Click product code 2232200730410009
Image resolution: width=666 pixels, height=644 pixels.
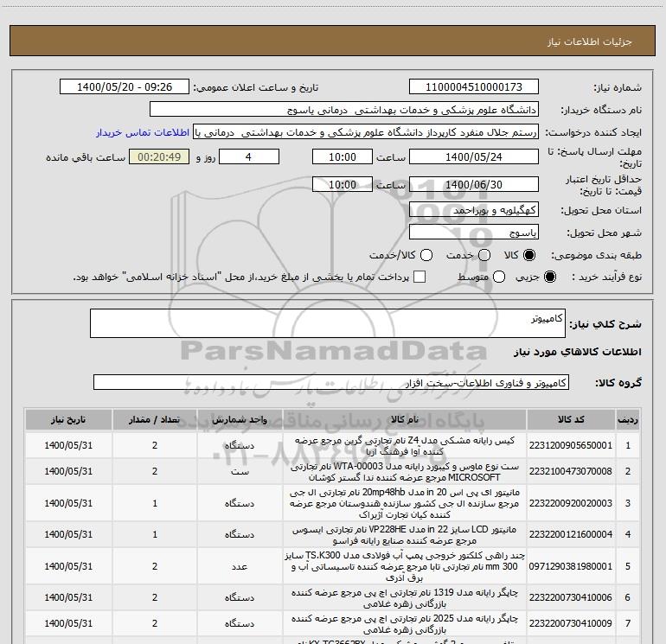point(571,623)
